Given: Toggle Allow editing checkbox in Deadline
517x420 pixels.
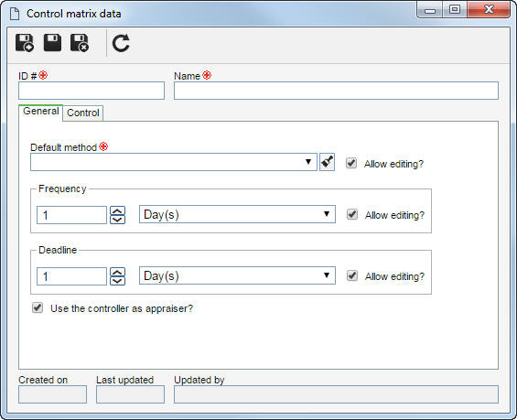Looking at the screenshot, I should [352, 275].
